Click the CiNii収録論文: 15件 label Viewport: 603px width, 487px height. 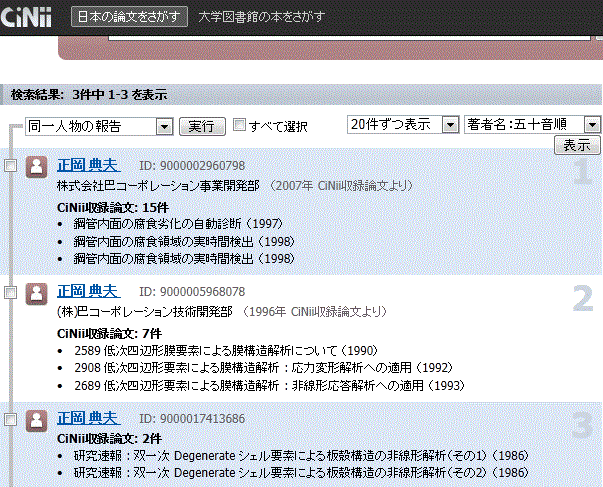(x=113, y=208)
